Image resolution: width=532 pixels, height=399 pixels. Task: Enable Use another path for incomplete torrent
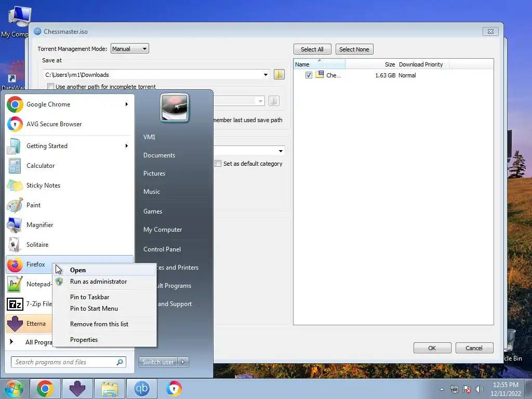tap(50, 87)
